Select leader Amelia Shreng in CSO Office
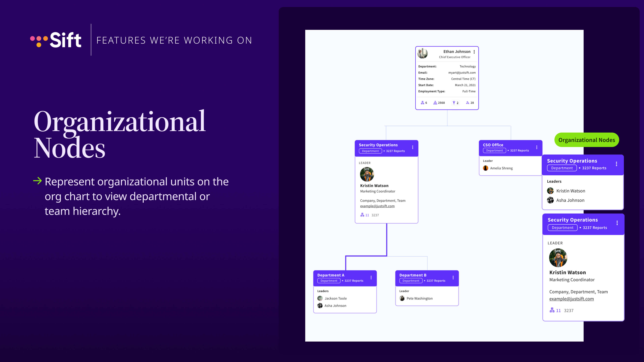The image size is (644, 362). 501,168
